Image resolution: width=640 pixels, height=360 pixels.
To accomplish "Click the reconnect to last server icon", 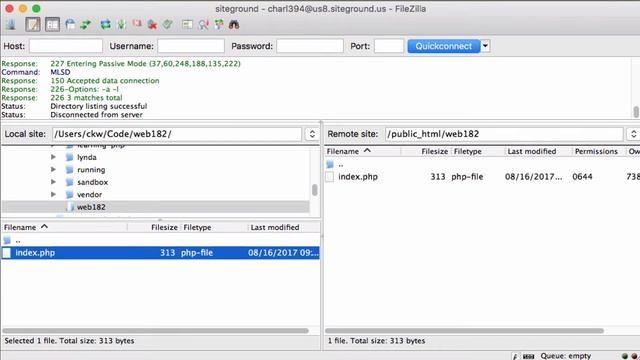I will (168, 24).
